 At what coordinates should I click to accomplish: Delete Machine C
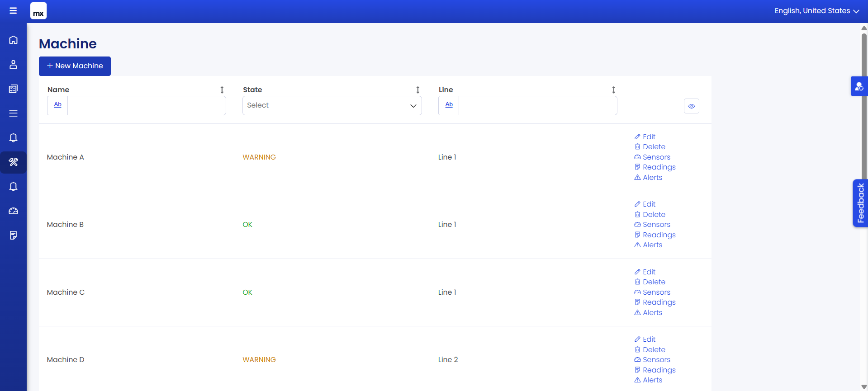click(x=650, y=282)
